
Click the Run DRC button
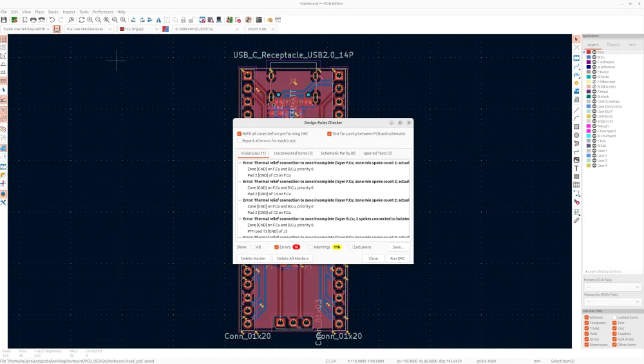(x=397, y=258)
